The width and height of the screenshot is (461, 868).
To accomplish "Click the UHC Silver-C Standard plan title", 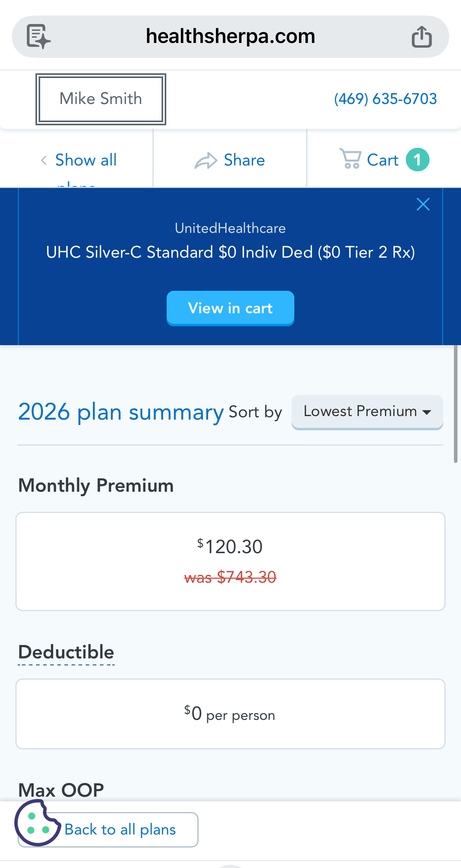I will coord(230,252).
